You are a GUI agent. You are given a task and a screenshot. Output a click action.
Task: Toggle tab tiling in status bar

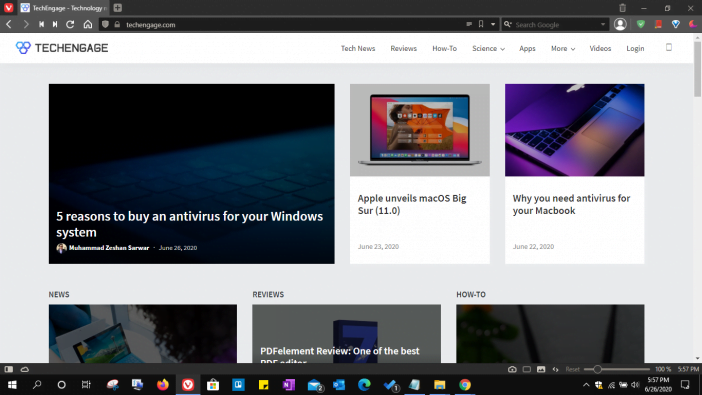526,369
